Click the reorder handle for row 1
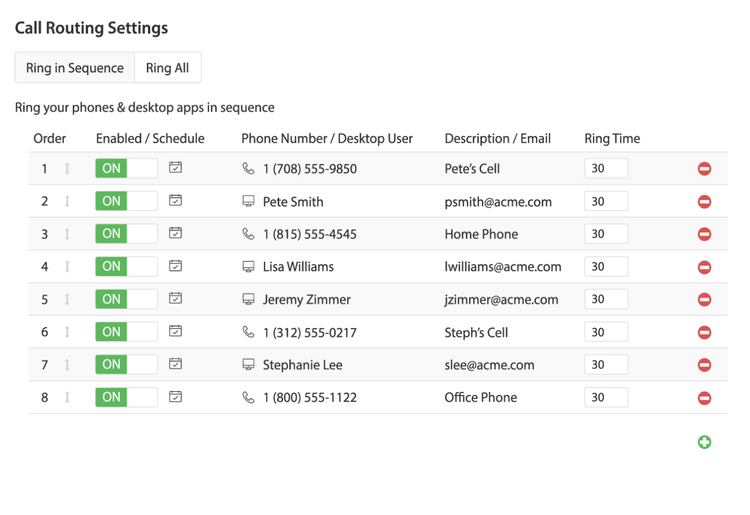Viewport: 750px width, 515px height. point(68,169)
